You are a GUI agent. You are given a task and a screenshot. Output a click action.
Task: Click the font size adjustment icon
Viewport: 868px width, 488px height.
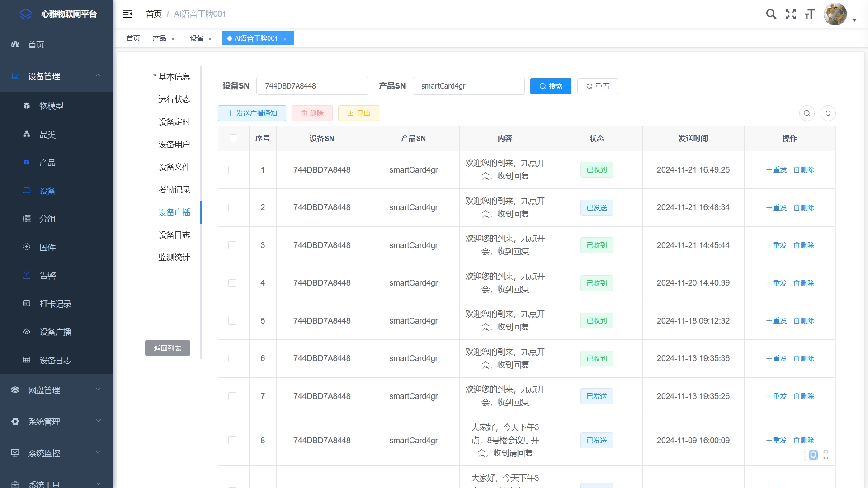click(809, 14)
